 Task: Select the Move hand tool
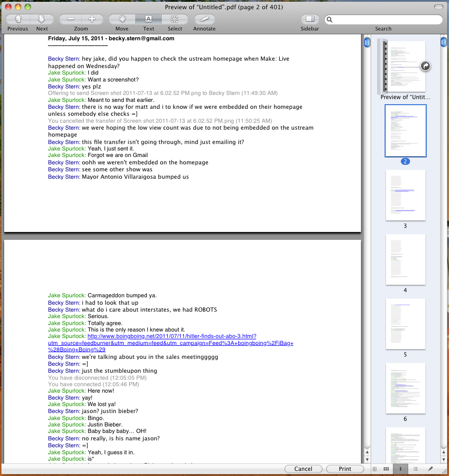(x=122, y=19)
